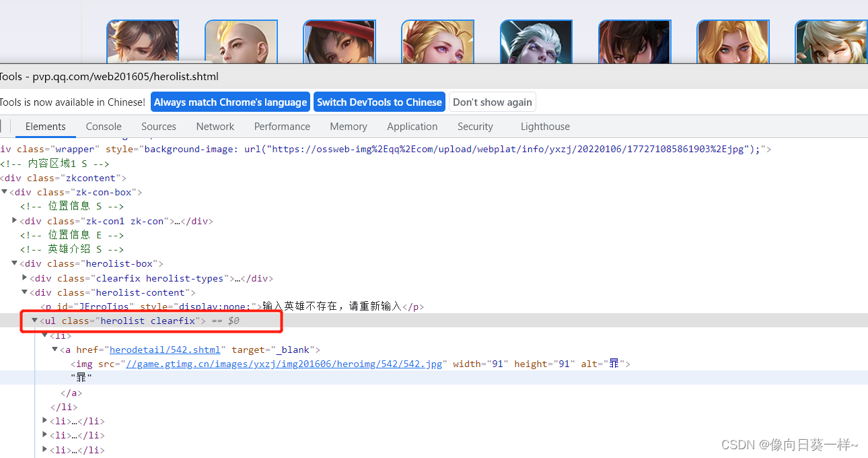Select the Elements tab
The image size is (868, 458).
click(45, 126)
